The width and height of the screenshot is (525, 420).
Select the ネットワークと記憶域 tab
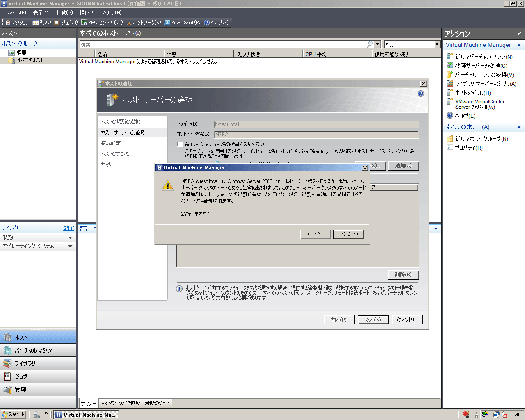121,403
